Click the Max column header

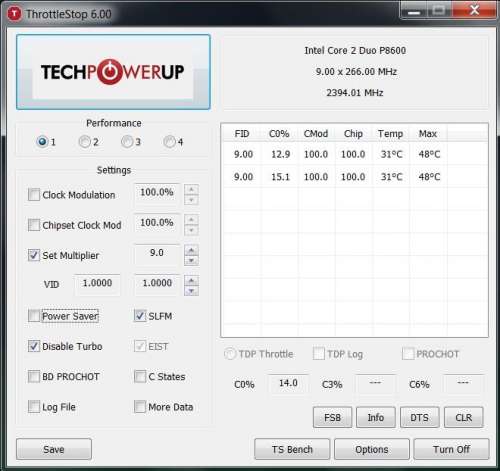[x=428, y=134]
